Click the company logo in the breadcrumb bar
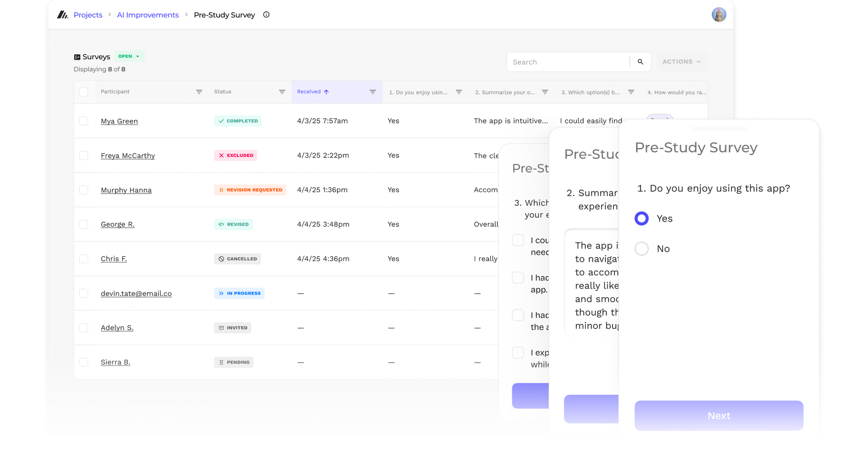Image resolution: width=868 pixels, height=461 pixels. click(62, 14)
